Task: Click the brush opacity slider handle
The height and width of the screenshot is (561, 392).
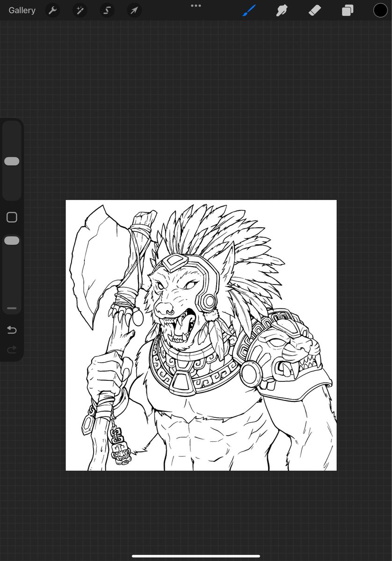Action: point(12,241)
